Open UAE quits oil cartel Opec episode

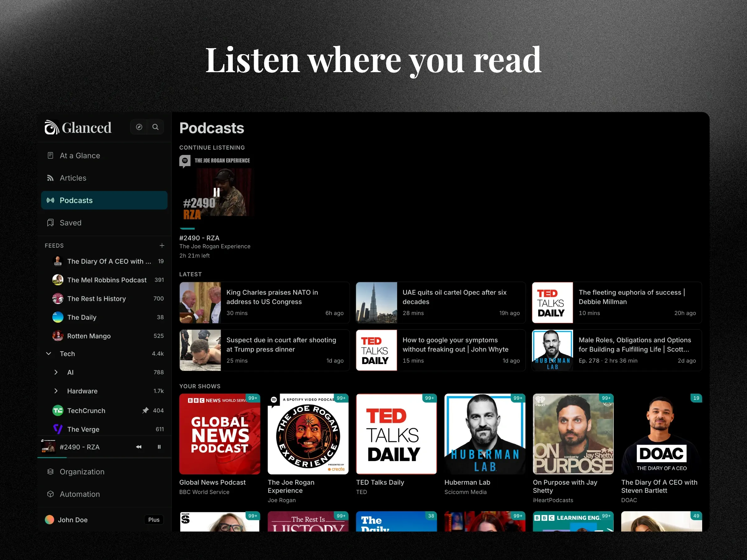(441, 302)
